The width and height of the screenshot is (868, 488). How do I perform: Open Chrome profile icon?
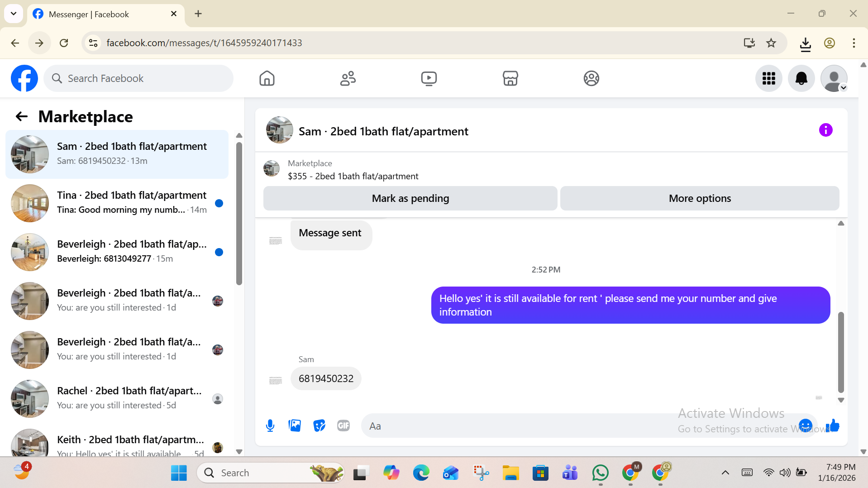click(830, 43)
